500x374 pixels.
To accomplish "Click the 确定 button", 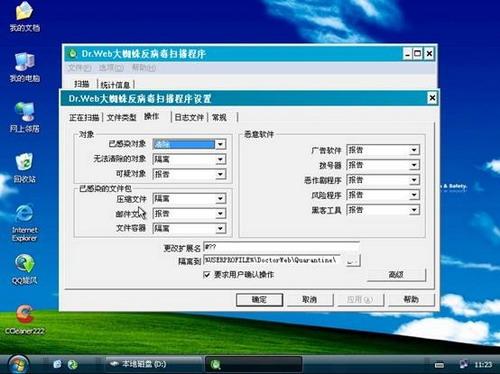I will point(259,299).
